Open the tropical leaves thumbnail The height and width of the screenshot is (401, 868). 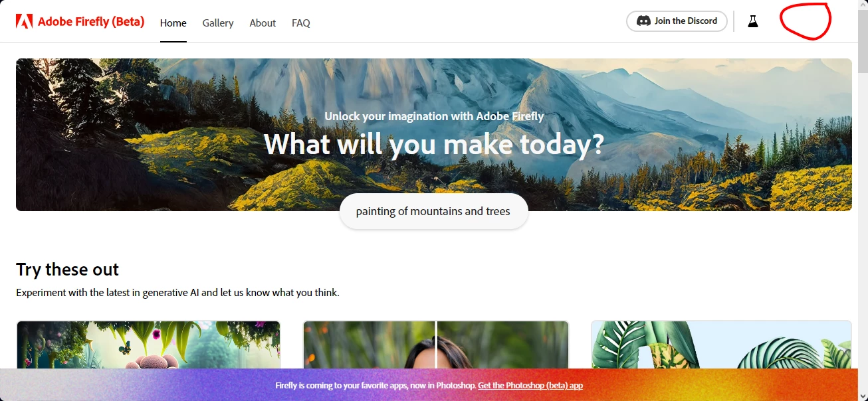[x=721, y=345]
